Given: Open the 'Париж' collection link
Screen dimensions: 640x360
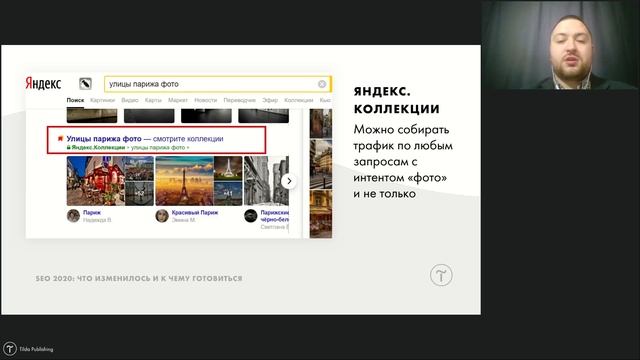Looking at the screenshot, I should (x=92, y=213).
